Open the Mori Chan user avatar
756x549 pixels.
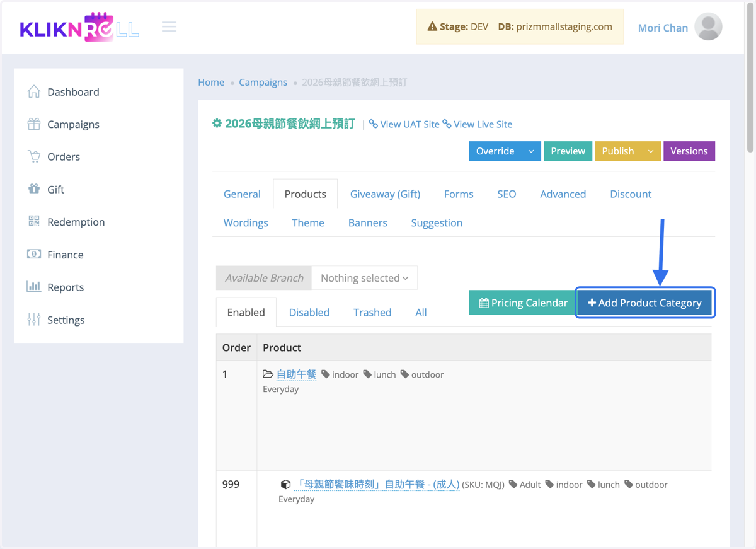click(x=708, y=27)
